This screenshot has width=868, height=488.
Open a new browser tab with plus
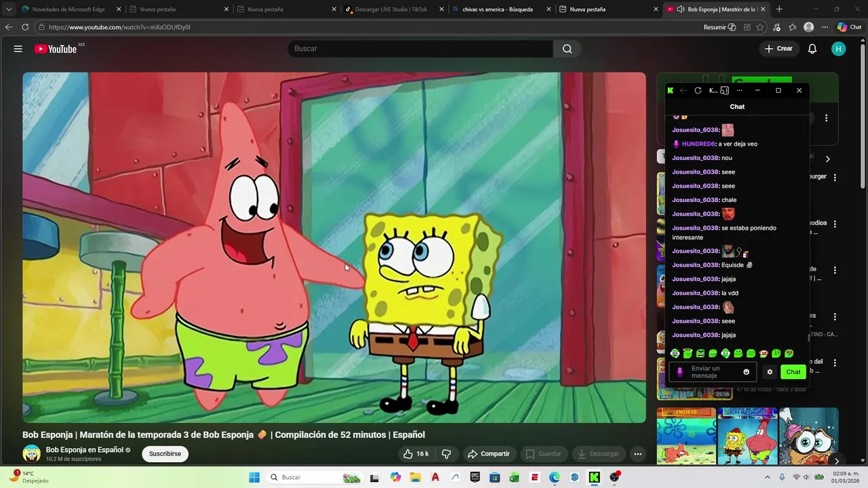tap(779, 9)
